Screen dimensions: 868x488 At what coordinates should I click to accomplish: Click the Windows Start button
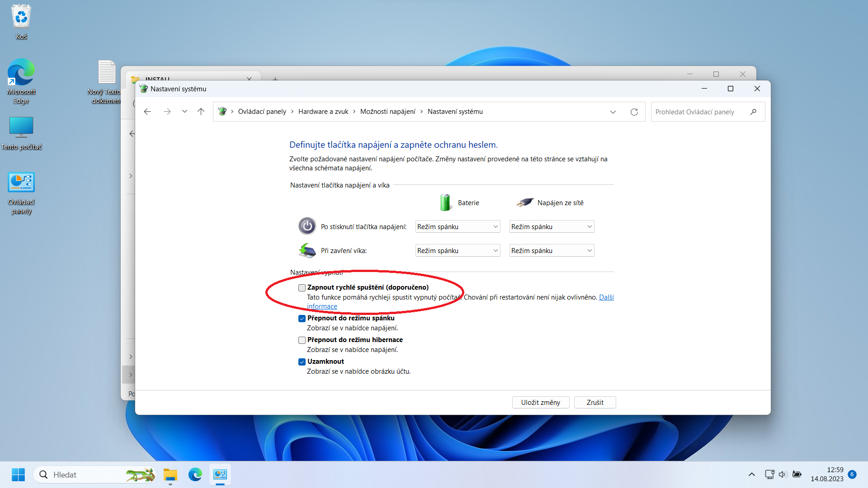(19, 474)
